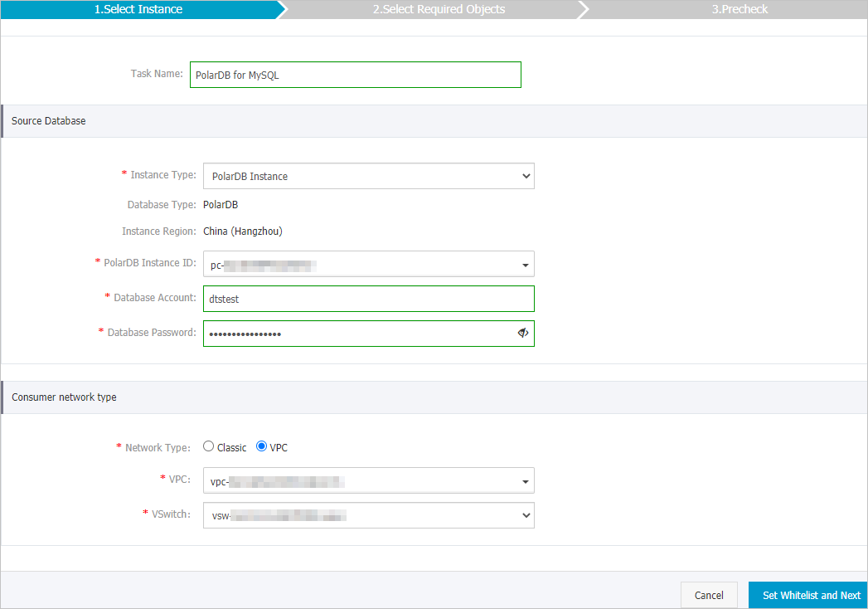Viewport: 868px width, 609px height.
Task: Click the Task Name input field
Action: (x=355, y=74)
